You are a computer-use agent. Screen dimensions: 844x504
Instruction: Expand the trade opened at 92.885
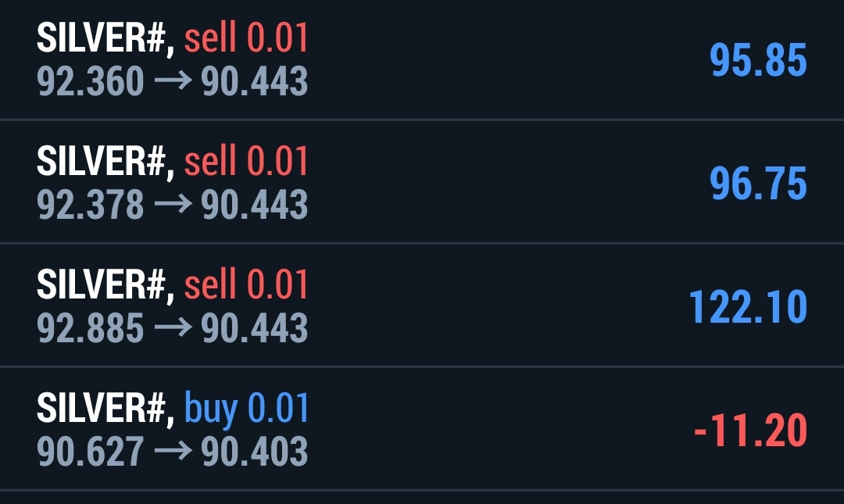click(422, 306)
